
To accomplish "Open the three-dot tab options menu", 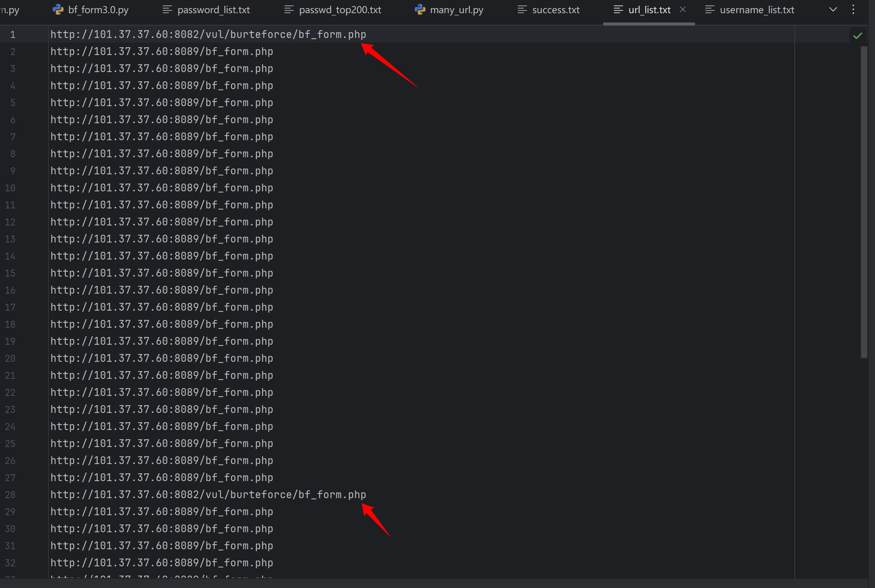I will click(853, 10).
